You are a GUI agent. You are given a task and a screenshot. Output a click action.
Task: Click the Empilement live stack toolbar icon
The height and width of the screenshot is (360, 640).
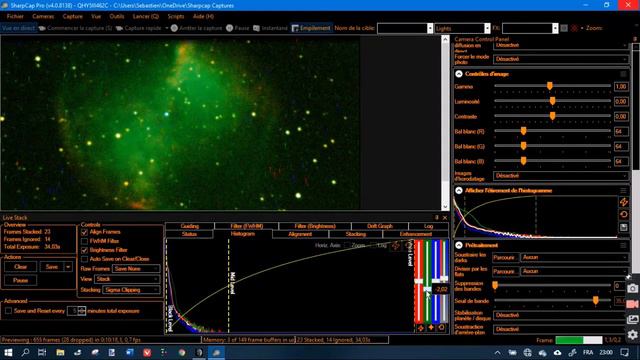295,28
